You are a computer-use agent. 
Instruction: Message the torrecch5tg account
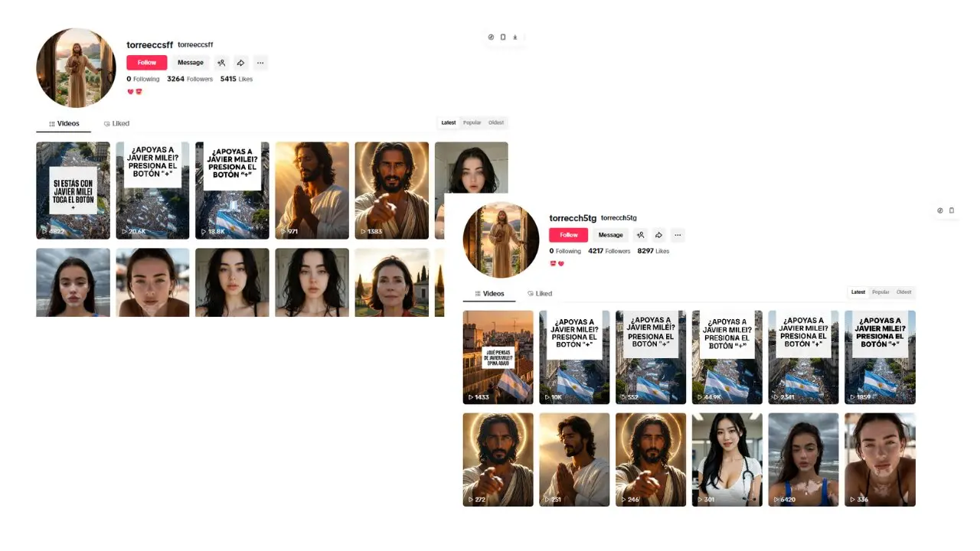(610, 235)
